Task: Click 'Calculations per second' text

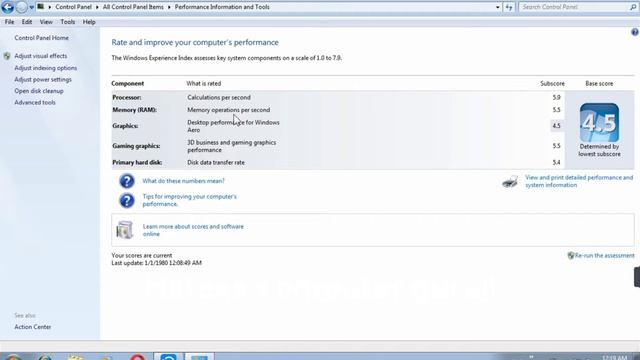Action: tap(219, 98)
